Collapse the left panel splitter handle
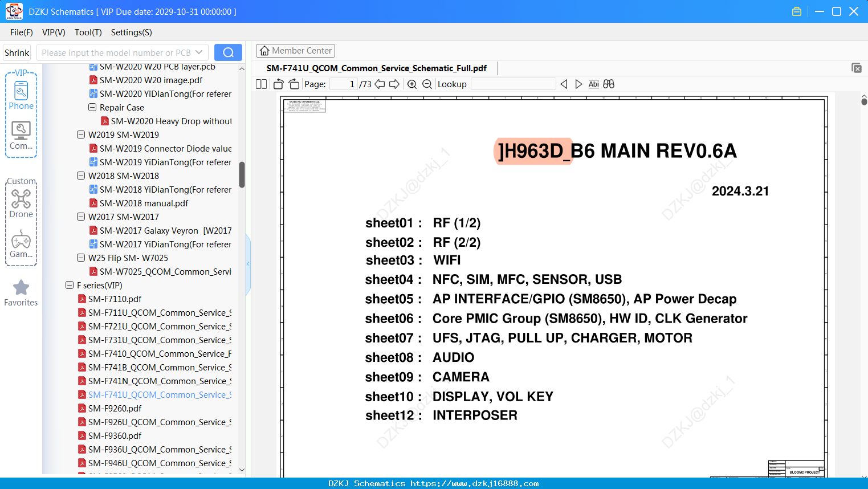The image size is (868, 489). click(248, 264)
